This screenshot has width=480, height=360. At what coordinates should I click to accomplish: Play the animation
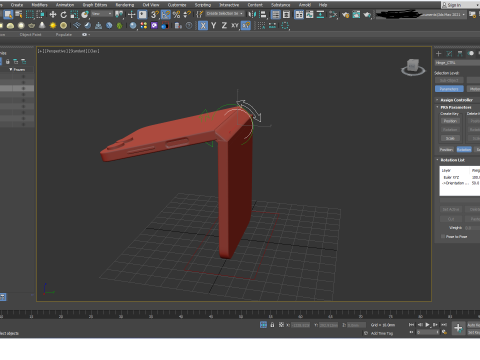tap(428, 325)
